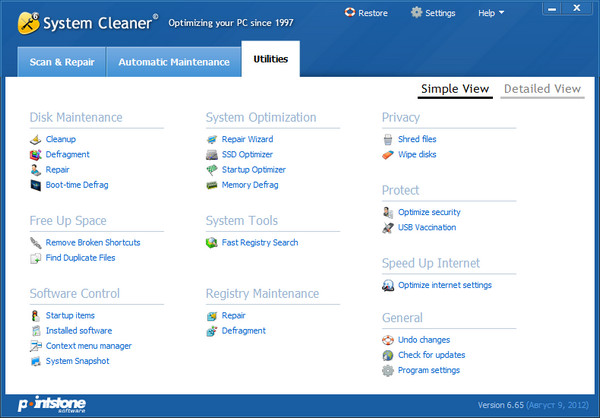Select the Simple View mode
Viewport: 600px width, 418px height.
click(x=455, y=89)
